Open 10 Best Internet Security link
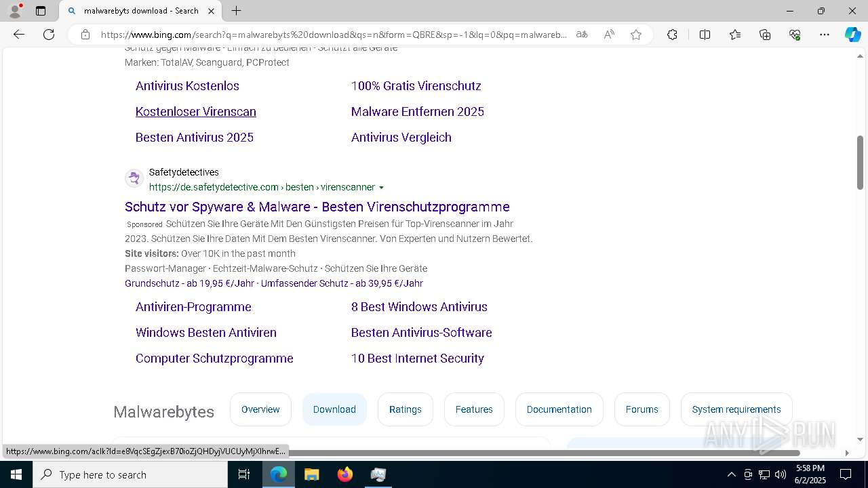The width and height of the screenshot is (868, 488). tap(418, 359)
